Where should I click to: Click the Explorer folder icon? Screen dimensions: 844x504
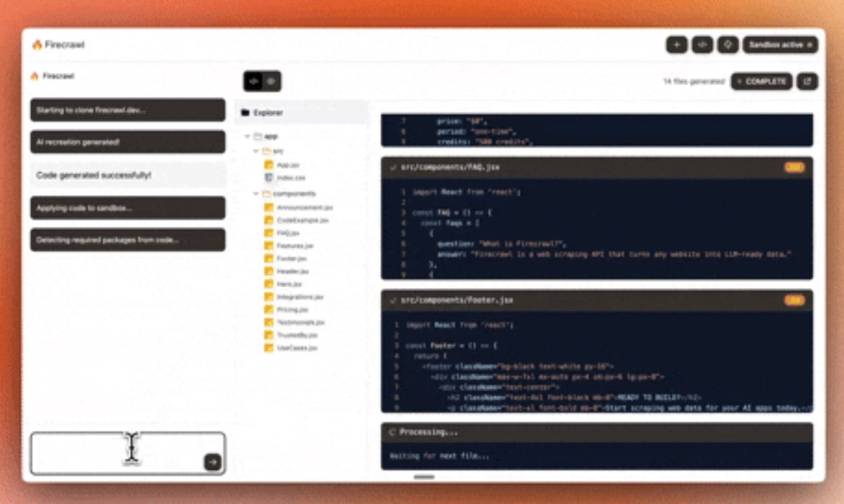(x=246, y=113)
